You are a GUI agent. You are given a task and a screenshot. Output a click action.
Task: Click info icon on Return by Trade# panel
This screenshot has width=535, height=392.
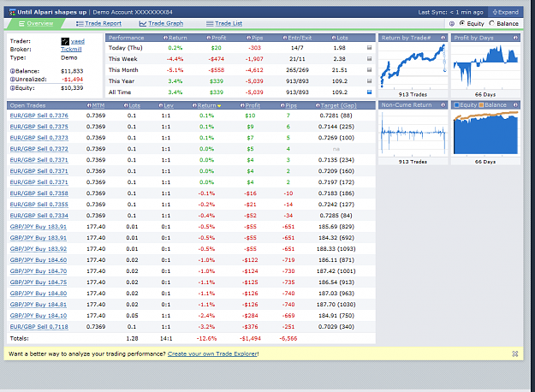point(443,38)
